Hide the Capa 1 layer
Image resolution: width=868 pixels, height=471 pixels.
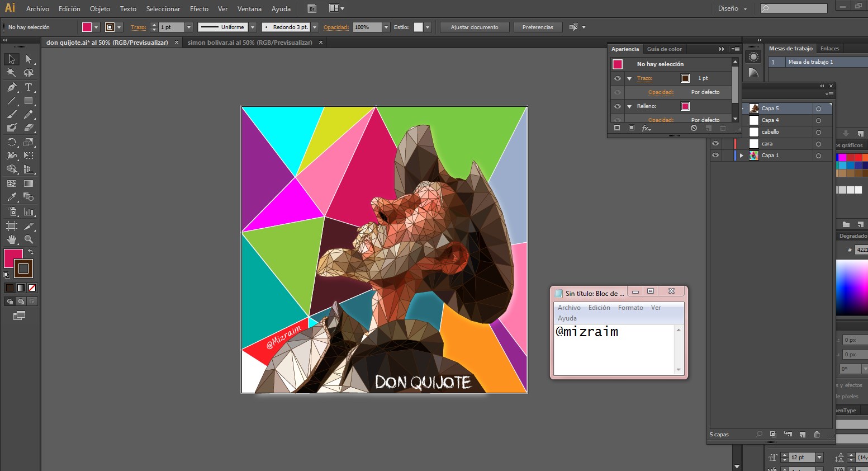point(715,156)
